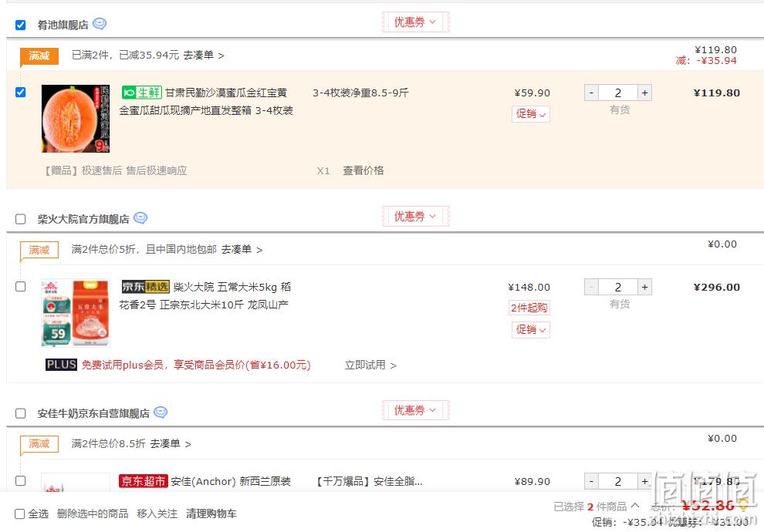Click 3-4枚装净重8.5-9斤 specification text

(x=360, y=93)
